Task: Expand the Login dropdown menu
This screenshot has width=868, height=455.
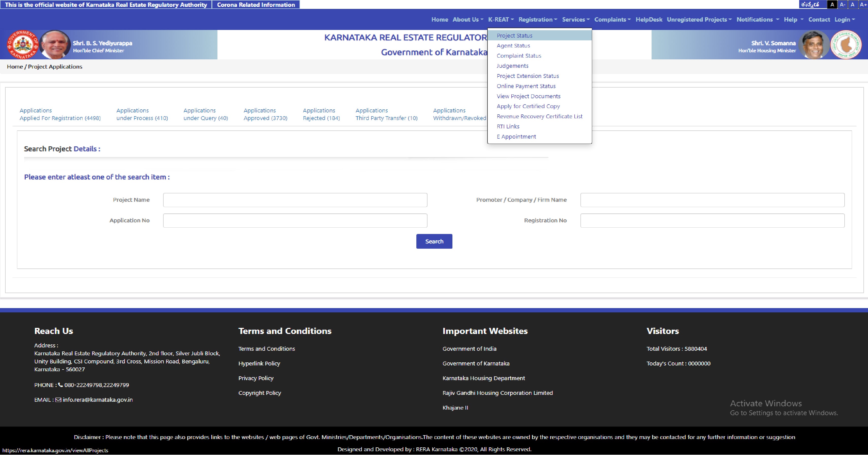Action: point(845,20)
